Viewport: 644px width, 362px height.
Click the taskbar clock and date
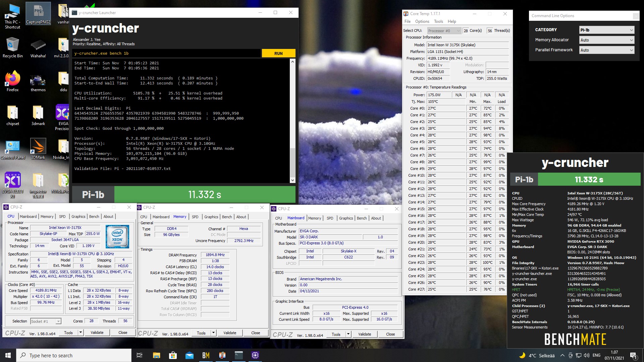[614, 355]
